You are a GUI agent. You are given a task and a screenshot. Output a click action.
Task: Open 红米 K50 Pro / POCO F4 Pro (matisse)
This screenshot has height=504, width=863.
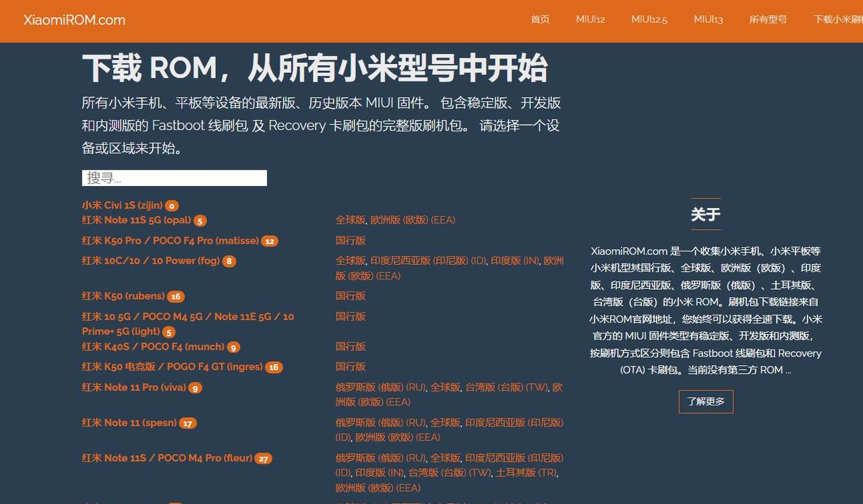pyautogui.click(x=171, y=241)
